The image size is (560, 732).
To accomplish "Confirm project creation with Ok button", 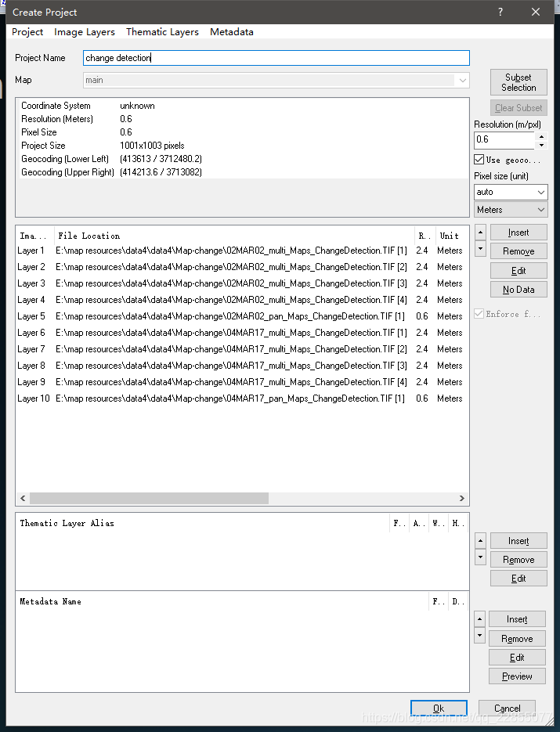I will pos(439,709).
